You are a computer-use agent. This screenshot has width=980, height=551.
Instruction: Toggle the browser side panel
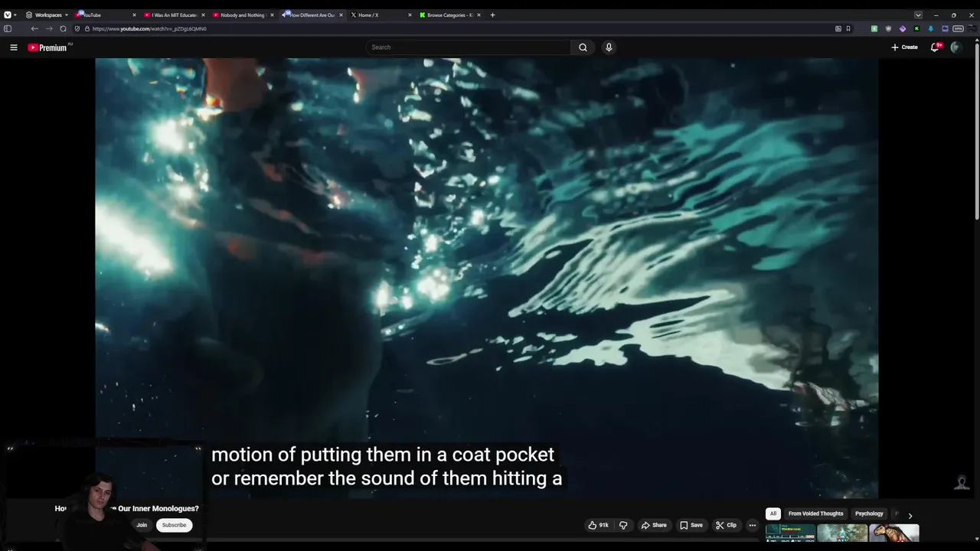click(8, 28)
